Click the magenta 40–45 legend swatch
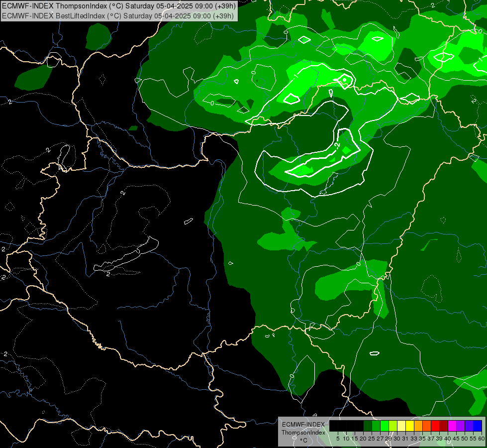The image size is (487, 448). [x=452, y=426]
